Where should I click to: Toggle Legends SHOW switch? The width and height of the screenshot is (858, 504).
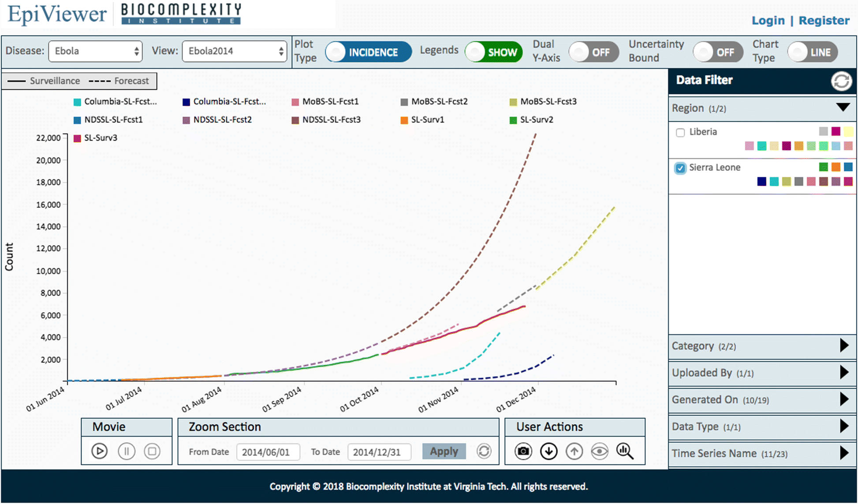coord(494,52)
